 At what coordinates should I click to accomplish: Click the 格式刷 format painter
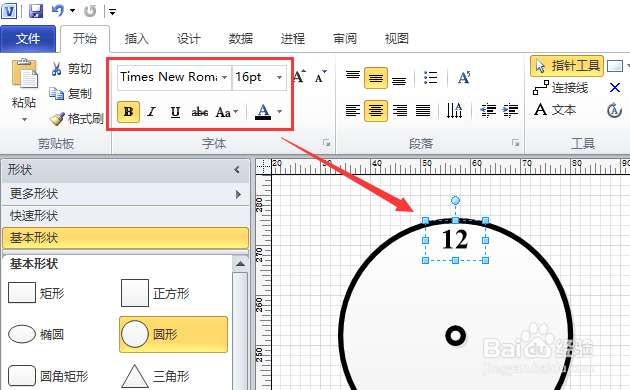pyautogui.click(x=76, y=118)
